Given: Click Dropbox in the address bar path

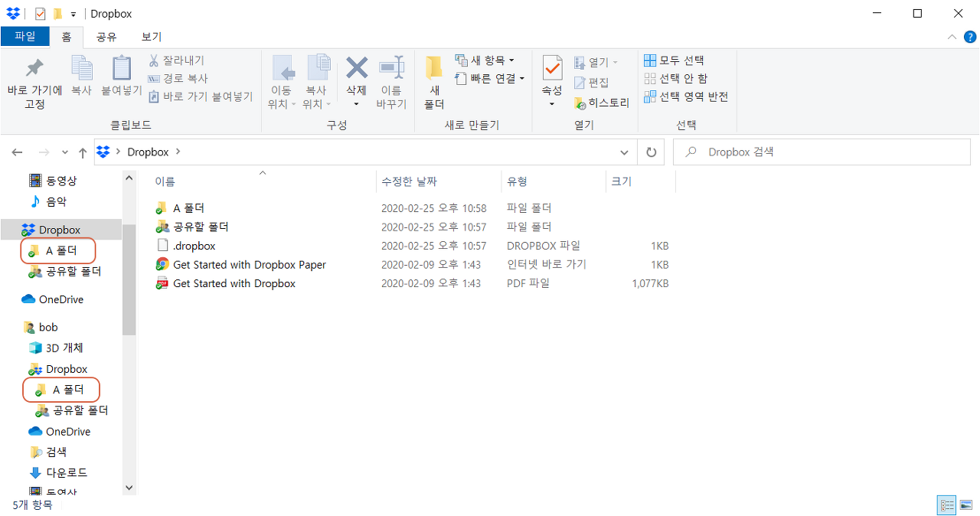Looking at the screenshot, I should [148, 152].
